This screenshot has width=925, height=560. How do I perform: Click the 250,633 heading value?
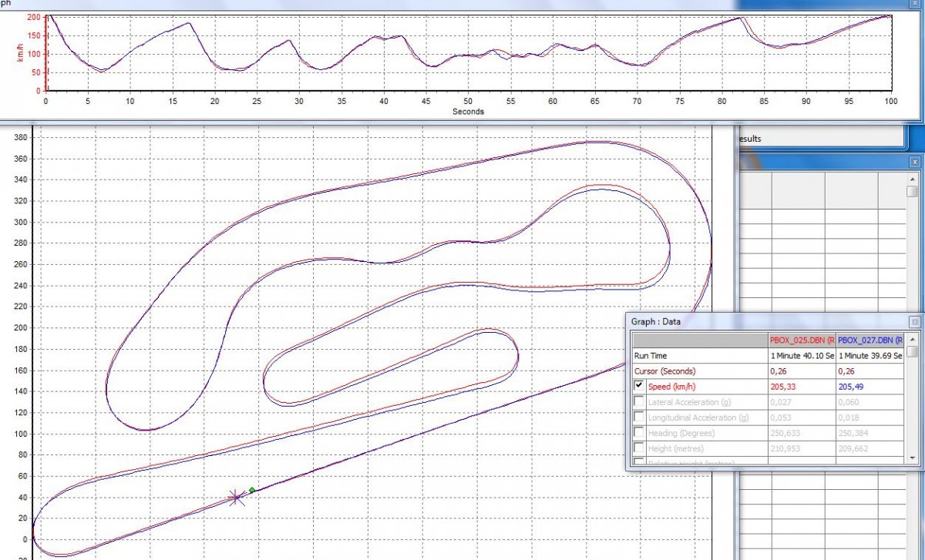(784, 433)
